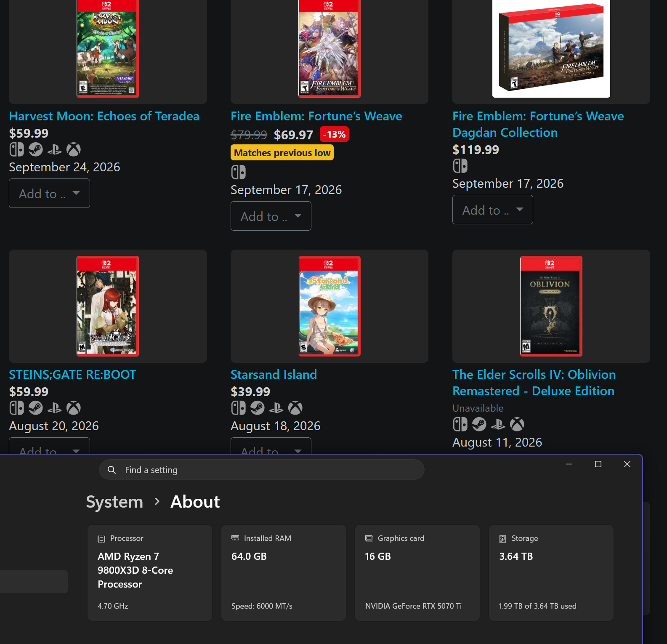
Task: Click the Installed RAM icon in Settings
Action: coord(235,538)
